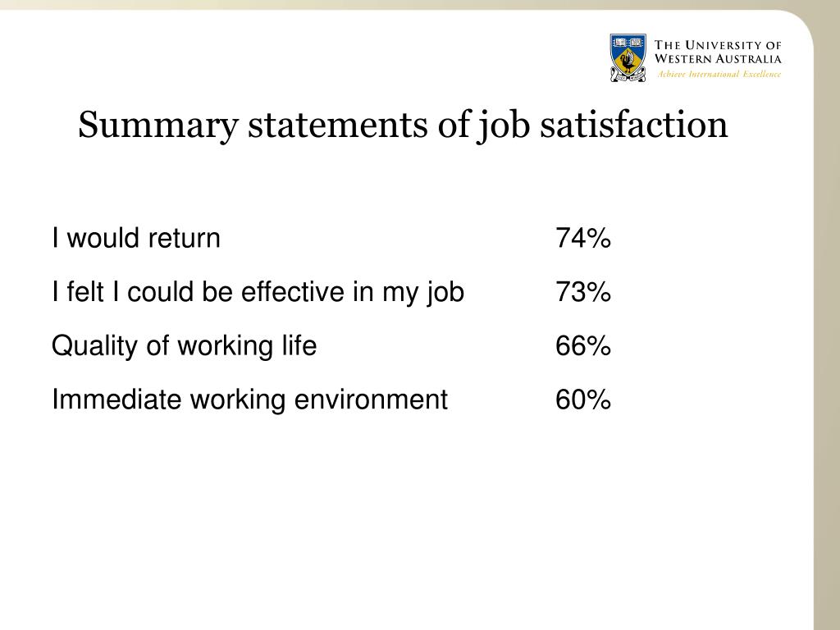The image size is (840, 630).
Task: Click the 'I would return' statement
Action: [x=136, y=238]
